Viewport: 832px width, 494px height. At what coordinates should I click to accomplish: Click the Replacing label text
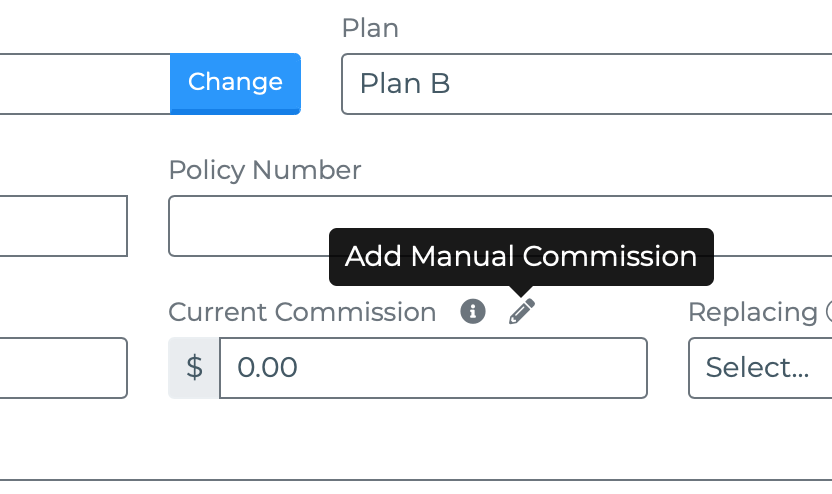[752, 312]
